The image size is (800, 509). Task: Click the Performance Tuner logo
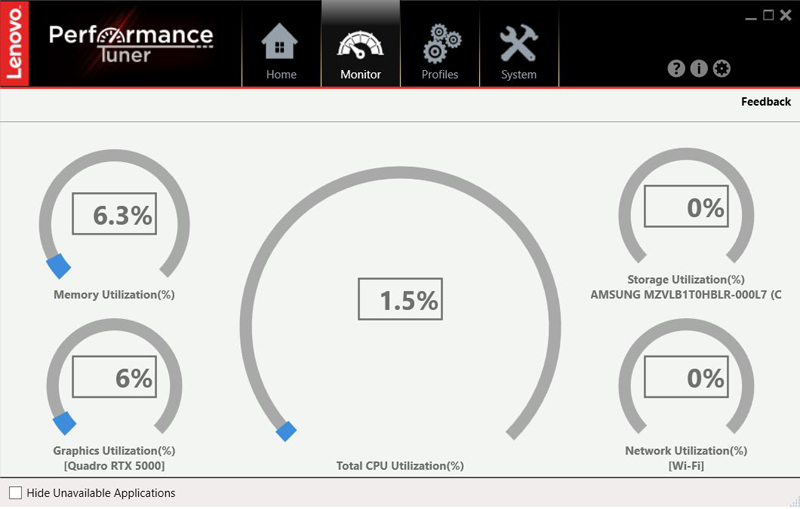coord(131,43)
